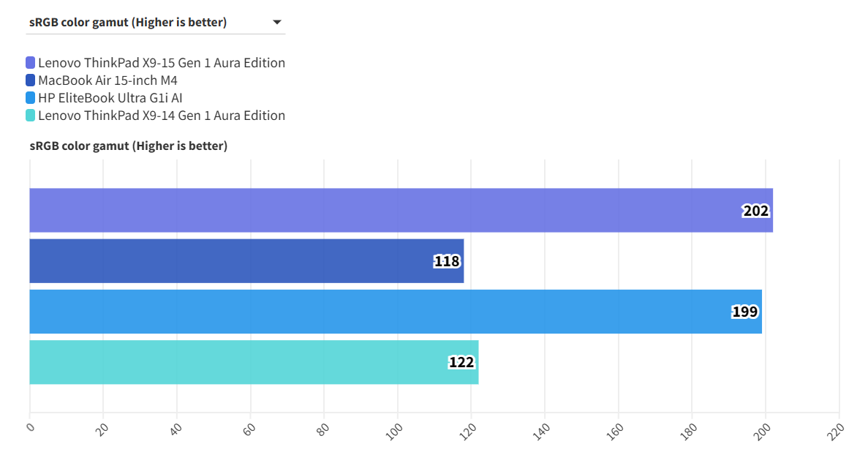Click the 118 value label on the chart
The height and width of the screenshot is (455, 868).
point(447,262)
